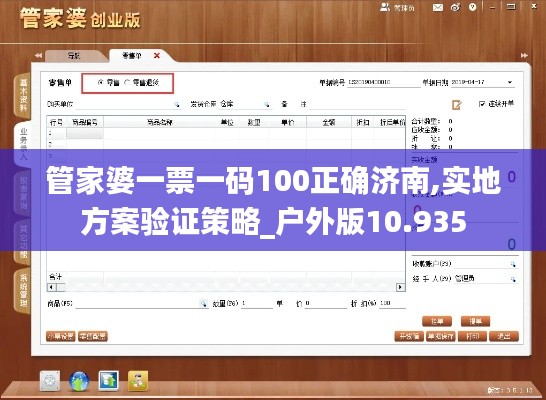Click the 发货仓库 search icon
Screen dimensions: 546x400
tap(266, 104)
